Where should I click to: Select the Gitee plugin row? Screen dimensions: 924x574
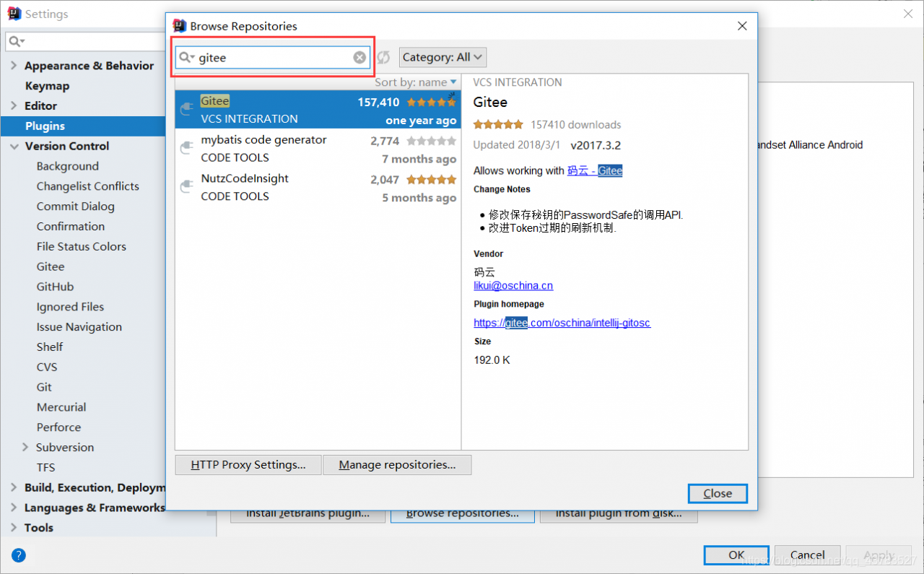click(x=318, y=110)
